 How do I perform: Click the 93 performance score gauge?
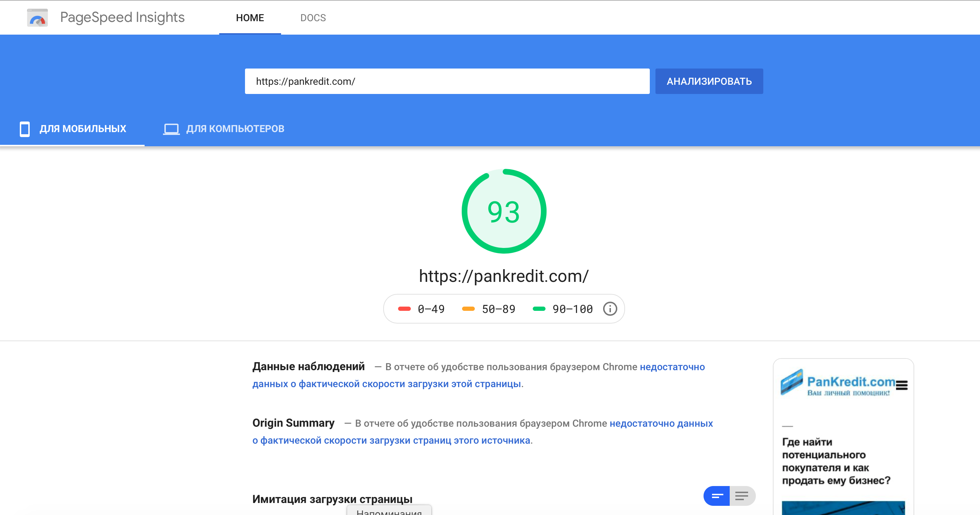[x=504, y=211]
